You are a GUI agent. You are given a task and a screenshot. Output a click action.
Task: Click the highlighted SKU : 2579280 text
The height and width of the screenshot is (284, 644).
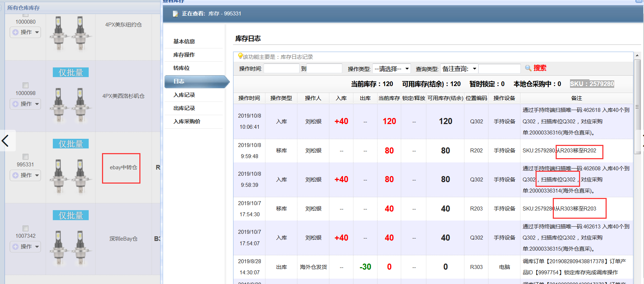click(x=592, y=84)
